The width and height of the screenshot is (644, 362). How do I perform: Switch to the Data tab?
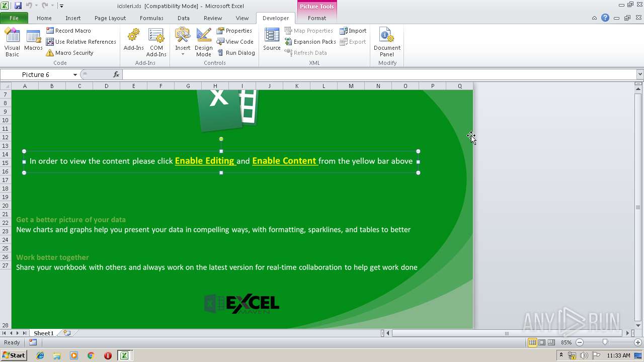coord(184,18)
